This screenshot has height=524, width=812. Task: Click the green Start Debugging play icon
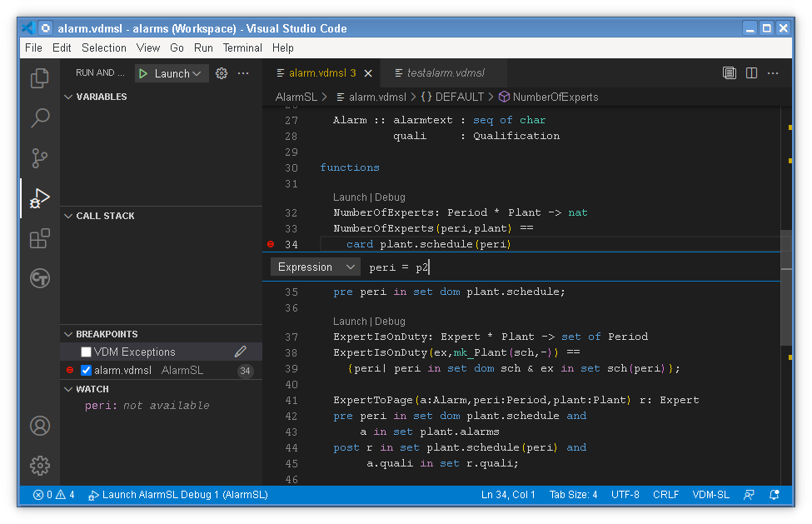143,73
